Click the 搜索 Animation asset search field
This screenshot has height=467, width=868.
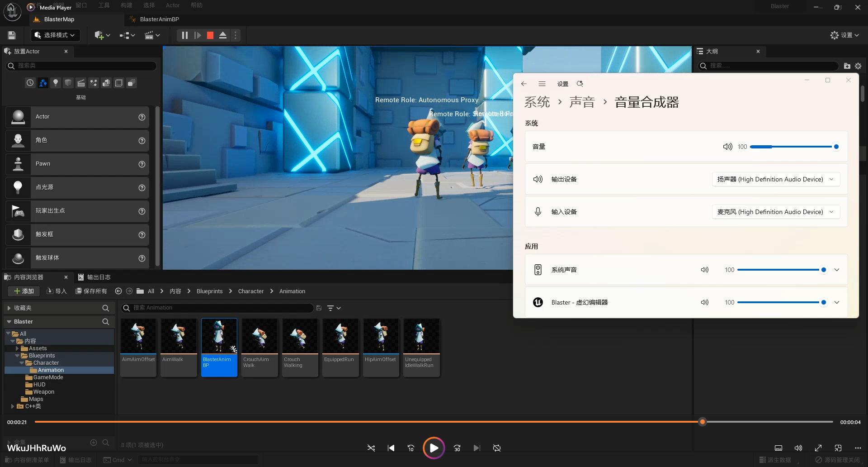point(217,308)
